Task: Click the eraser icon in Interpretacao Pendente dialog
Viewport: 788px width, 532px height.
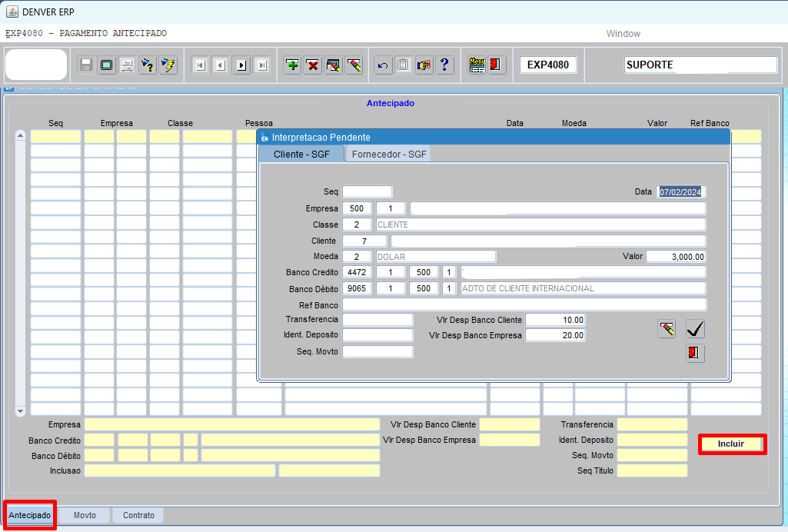Action: click(x=667, y=329)
